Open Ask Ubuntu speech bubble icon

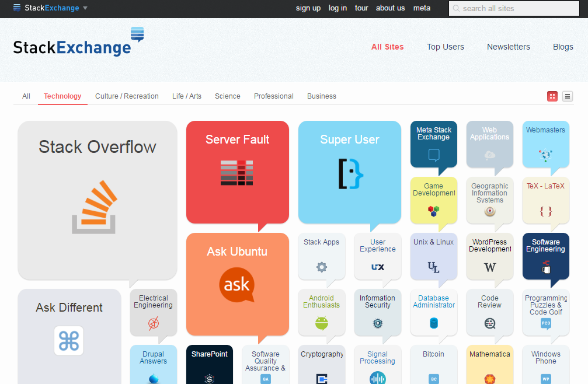click(237, 285)
